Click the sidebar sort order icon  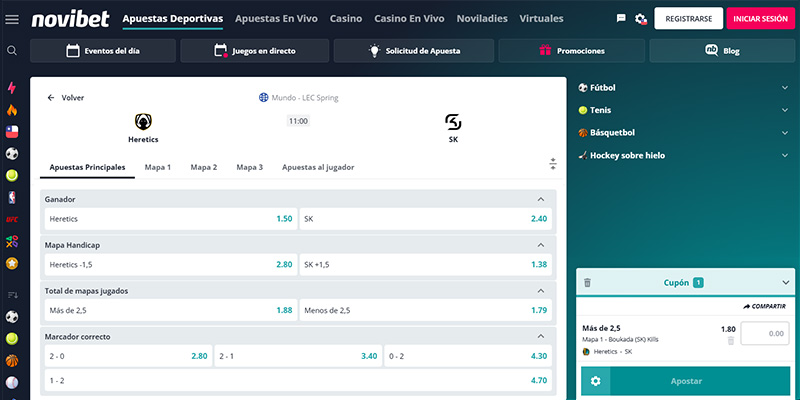pyautogui.click(x=12, y=295)
